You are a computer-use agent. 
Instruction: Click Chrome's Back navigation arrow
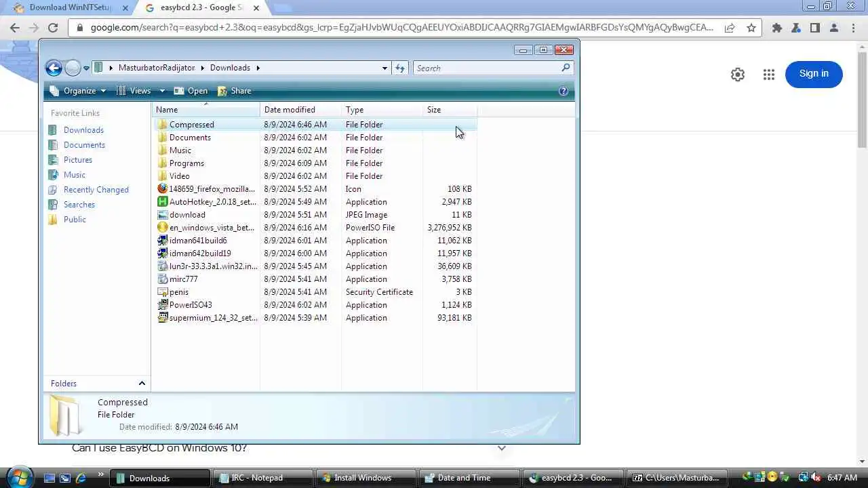click(x=15, y=28)
